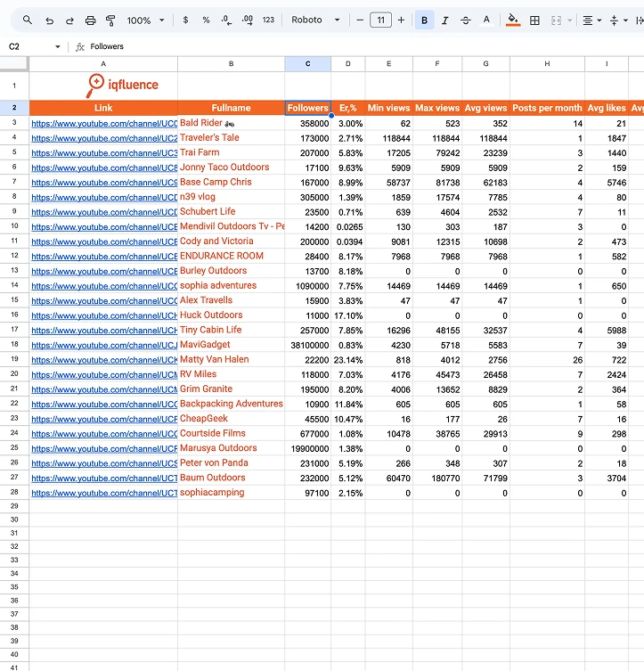The width and height of the screenshot is (644, 671).
Task: Apply percent format to the cell
Action: tap(206, 20)
